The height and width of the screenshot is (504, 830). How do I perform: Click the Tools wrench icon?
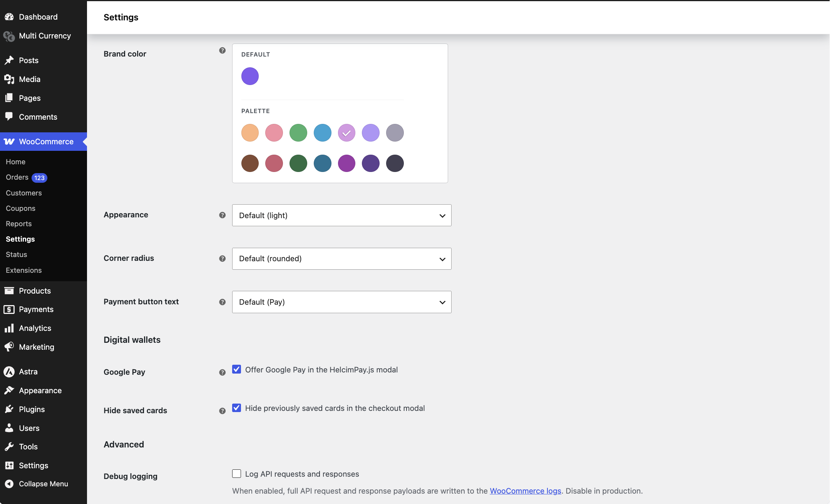[x=9, y=447]
